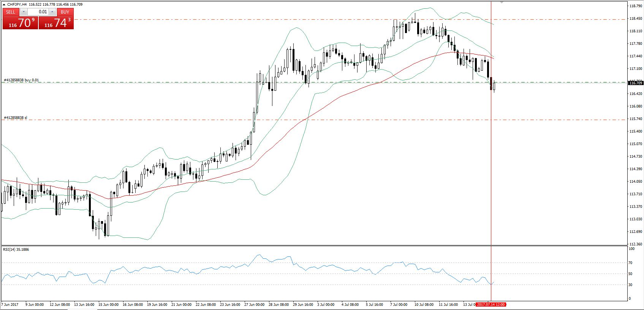The width and height of the screenshot is (644, 310).
Task: Decrease the lot volume with down arrow
Action: [24, 12]
